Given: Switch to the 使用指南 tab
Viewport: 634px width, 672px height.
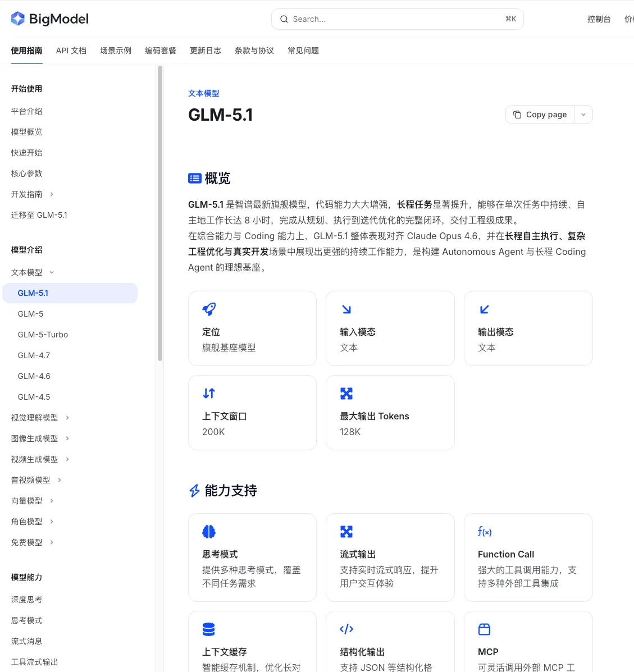Looking at the screenshot, I should tap(26, 51).
